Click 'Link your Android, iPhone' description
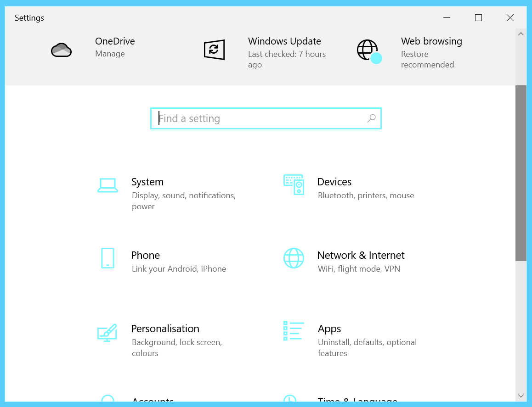 tap(179, 269)
